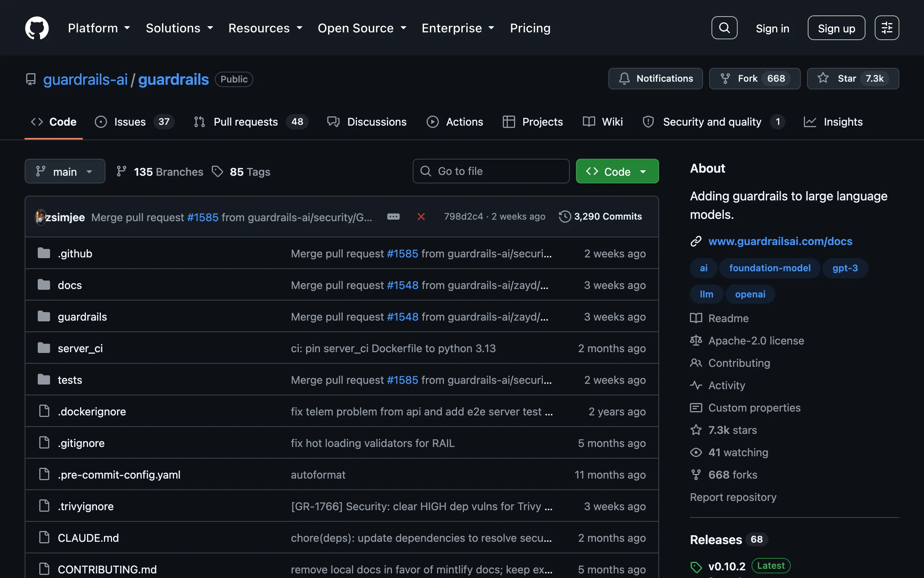Screen dimensions: 924x578
Task: Click the GitHub Octocat logo
Action: [37, 28]
